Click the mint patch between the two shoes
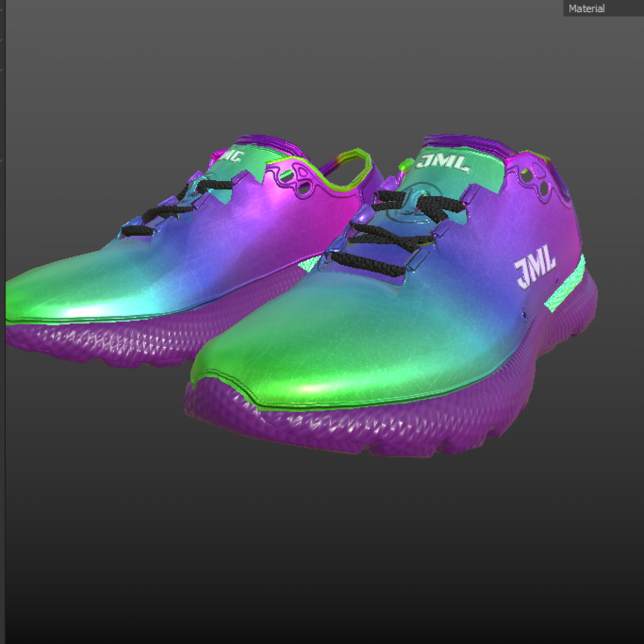The height and width of the screenshot is (644, 644). (x=311, y=263)
